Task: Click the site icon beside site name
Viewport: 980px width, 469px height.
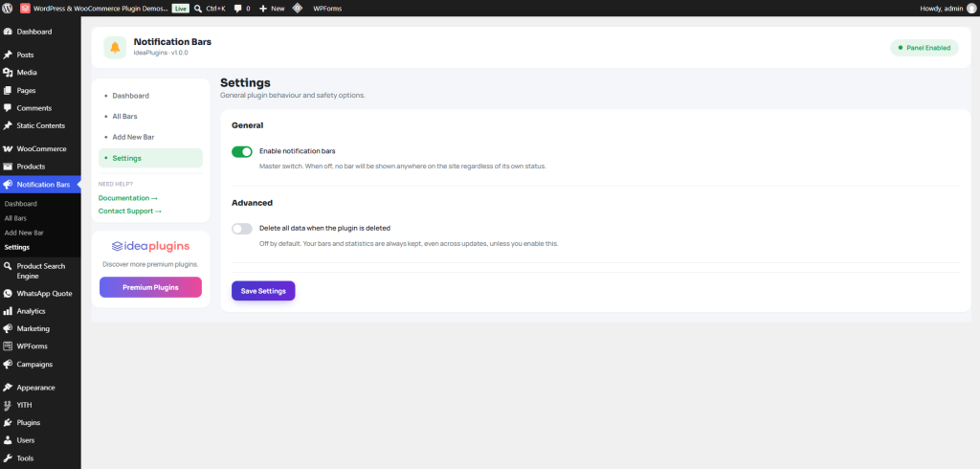Action: click(25, 8)
